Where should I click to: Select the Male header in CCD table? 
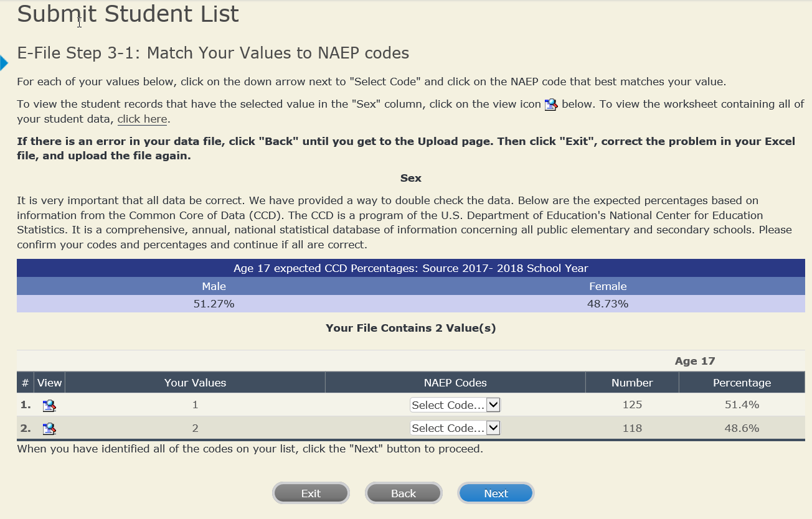[214, 286]
